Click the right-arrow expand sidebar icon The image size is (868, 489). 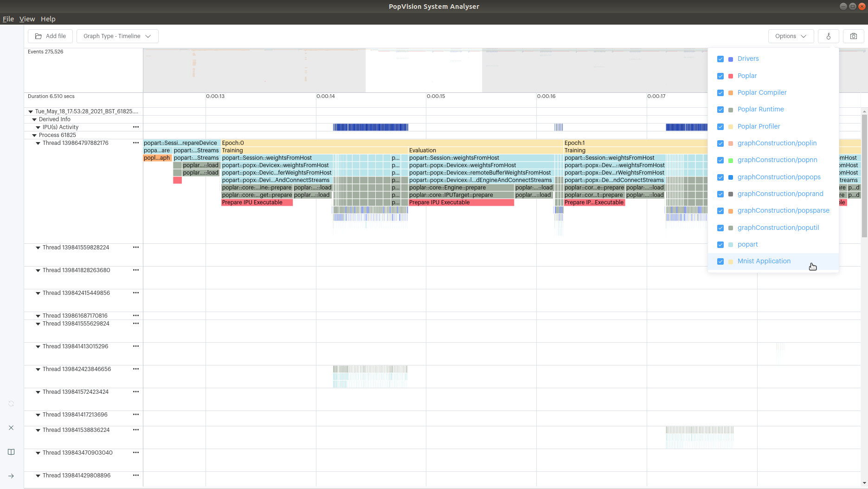(x=11, y=476)
